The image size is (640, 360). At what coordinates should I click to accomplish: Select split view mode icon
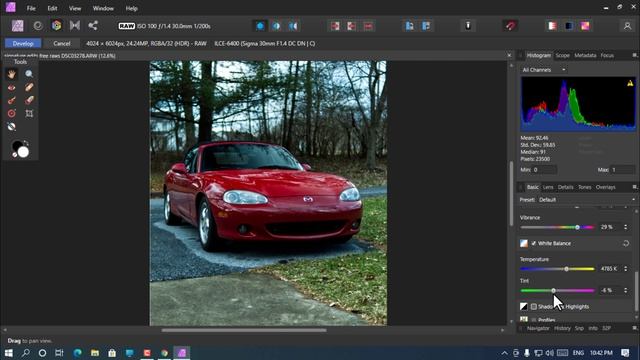coord(276,26)
